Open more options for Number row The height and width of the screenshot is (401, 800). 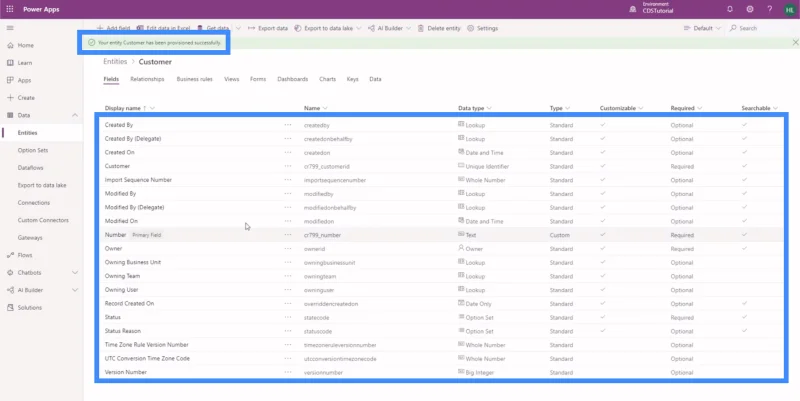[x=288, y=235]
